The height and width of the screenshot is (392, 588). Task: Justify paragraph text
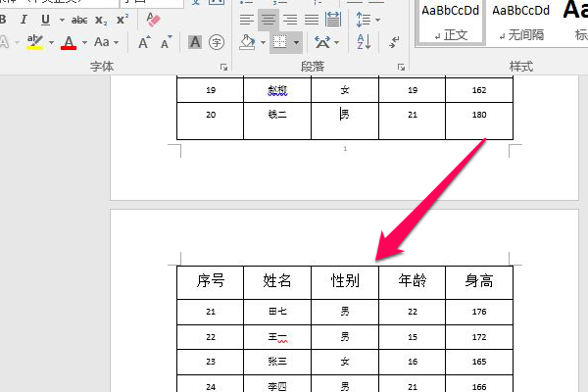pos(312,20)
